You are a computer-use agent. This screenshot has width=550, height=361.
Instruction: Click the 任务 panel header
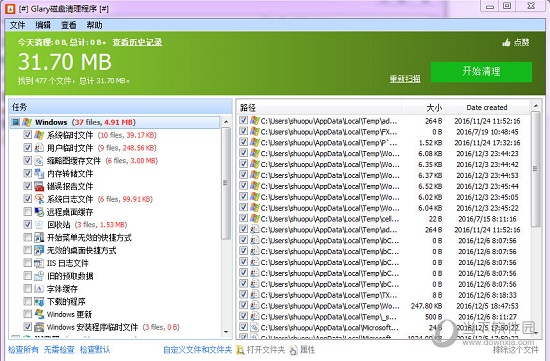pyautogui.click(x=120, y=107)
